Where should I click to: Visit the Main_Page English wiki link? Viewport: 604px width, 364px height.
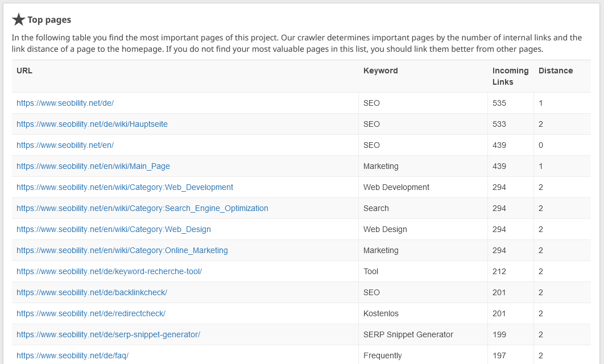(x=93, y=166)
